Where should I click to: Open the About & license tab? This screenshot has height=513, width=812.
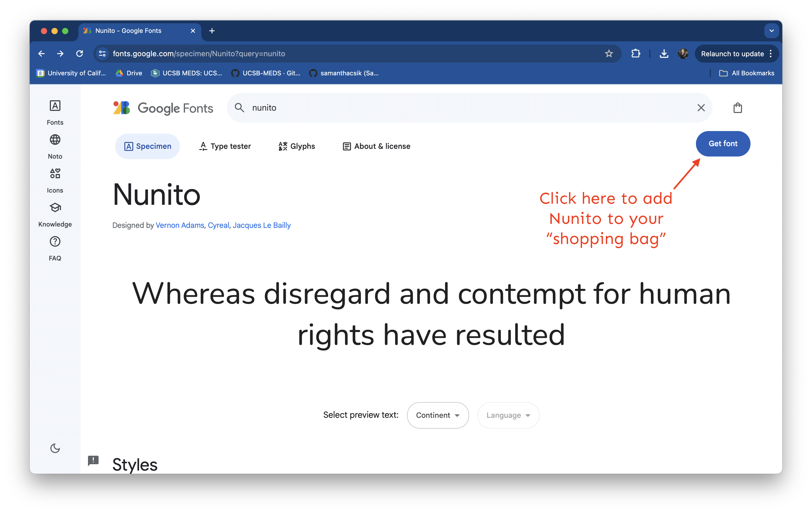(x=376, y=146)
